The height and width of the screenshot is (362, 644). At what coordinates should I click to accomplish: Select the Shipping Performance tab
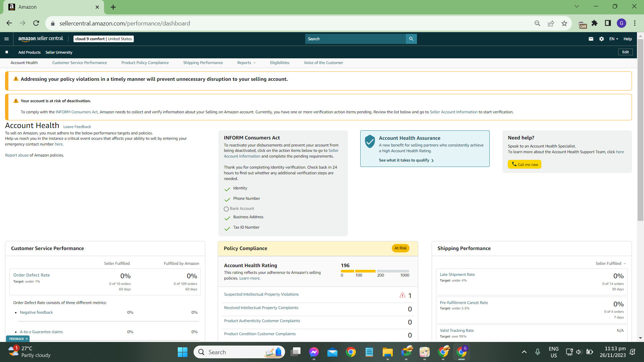[x=203, y=63]
